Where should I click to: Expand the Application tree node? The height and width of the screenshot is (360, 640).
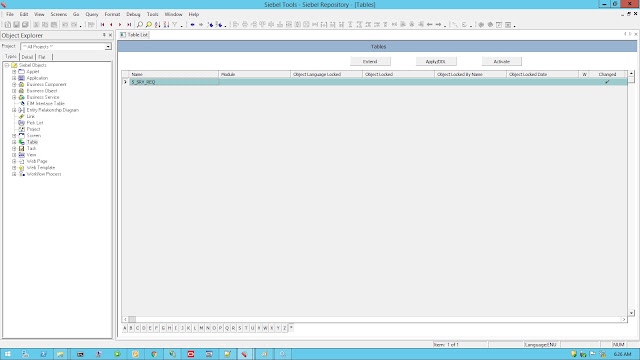14,78
